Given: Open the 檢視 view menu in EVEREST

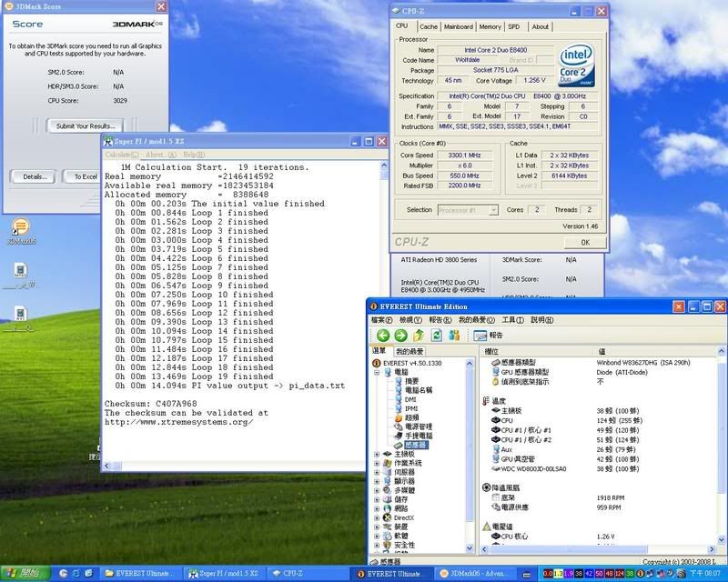Looking at the screenshot, I should coord(410,320).
